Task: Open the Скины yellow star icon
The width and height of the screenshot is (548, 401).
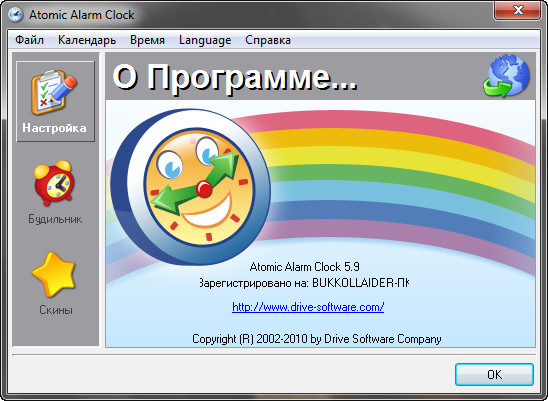Action: [x=54, y=274]
